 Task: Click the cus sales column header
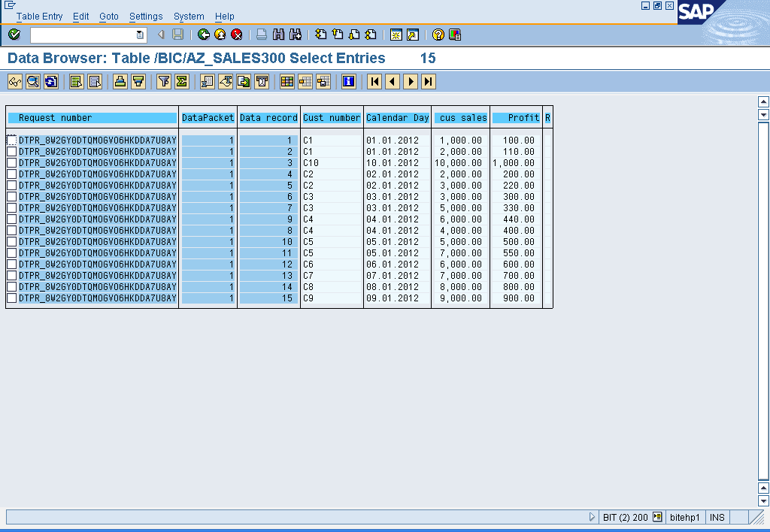[461, 118]
